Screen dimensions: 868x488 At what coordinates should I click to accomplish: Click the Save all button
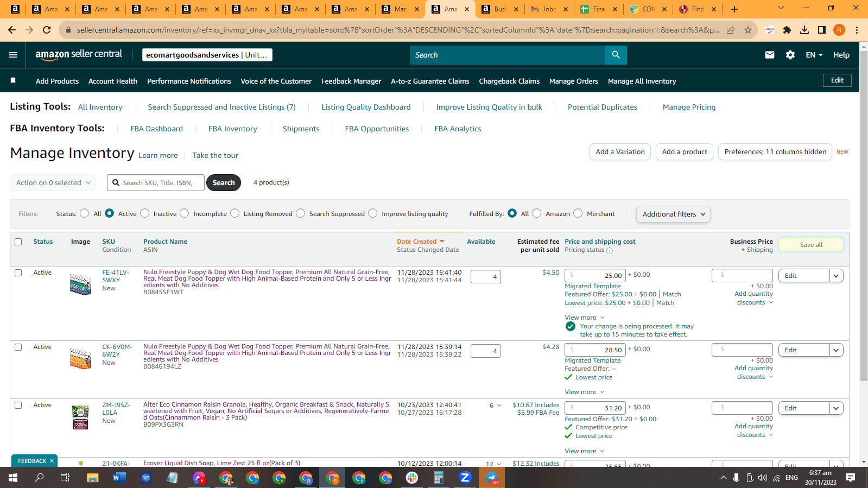coord(811,245)
